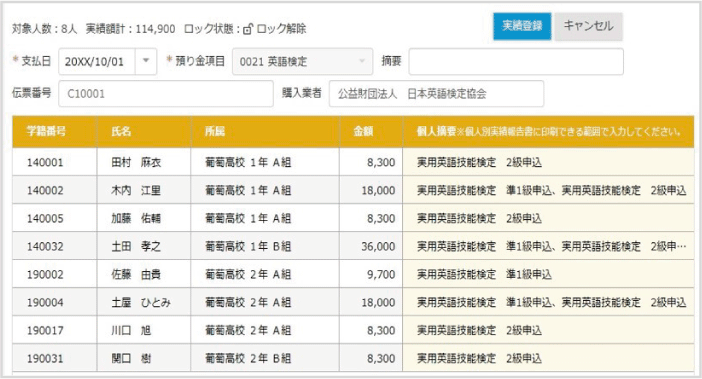Click the name 土田 孝之
This screenshot has width=702, height=379.
136,247
